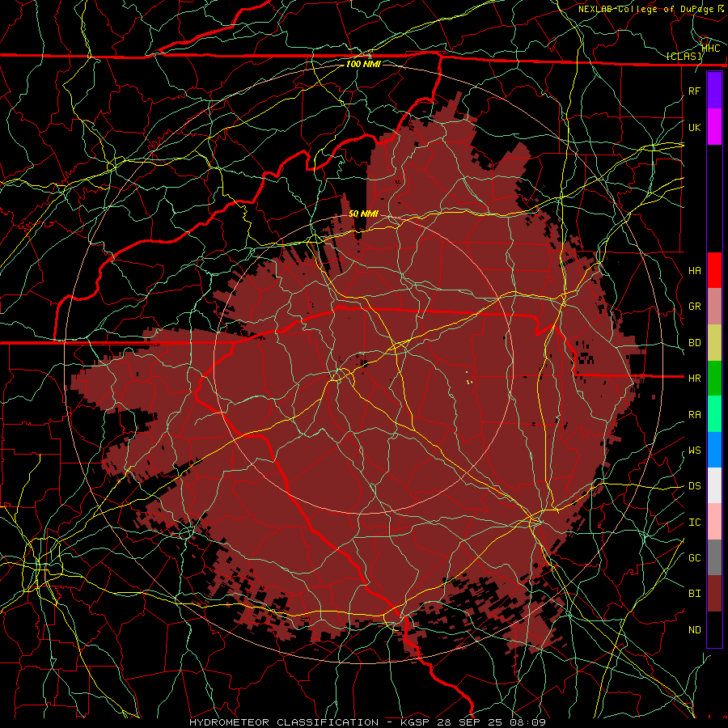Select the IC light pink legend swatch
The height and width of the screenshot is (728, 728).
point(714,522)
